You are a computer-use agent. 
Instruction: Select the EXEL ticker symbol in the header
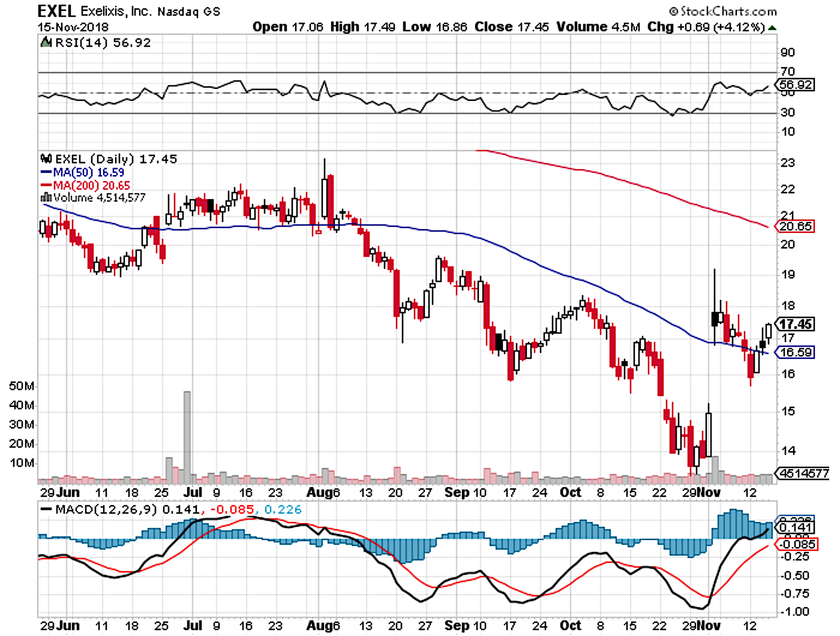coord(56,11)
